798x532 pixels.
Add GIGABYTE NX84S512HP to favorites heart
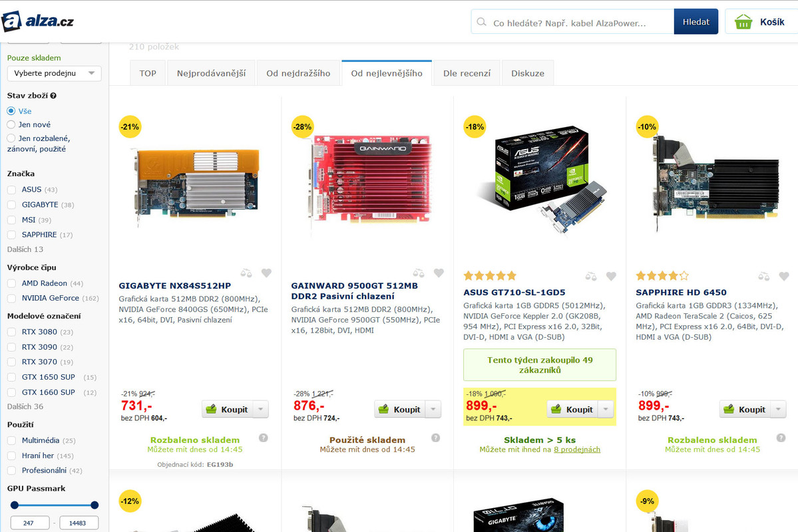266,273
